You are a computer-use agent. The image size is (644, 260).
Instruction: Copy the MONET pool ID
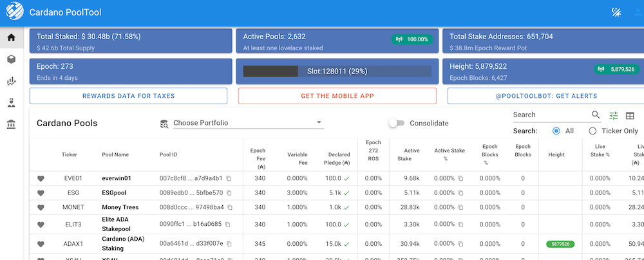[x=230, y=207]
